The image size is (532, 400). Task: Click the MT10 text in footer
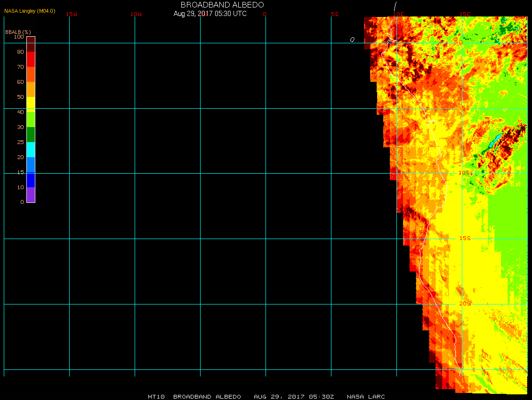[156, 397]
